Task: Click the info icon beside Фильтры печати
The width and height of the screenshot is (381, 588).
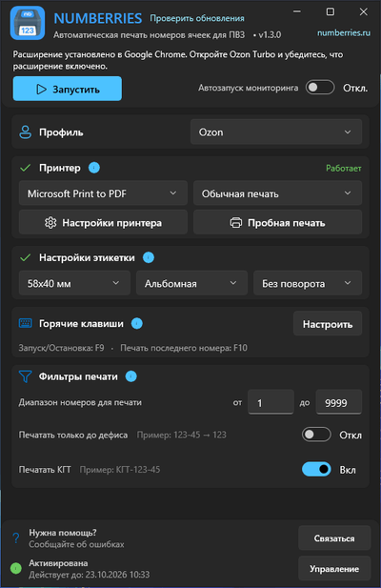Action: coord(130,376)
